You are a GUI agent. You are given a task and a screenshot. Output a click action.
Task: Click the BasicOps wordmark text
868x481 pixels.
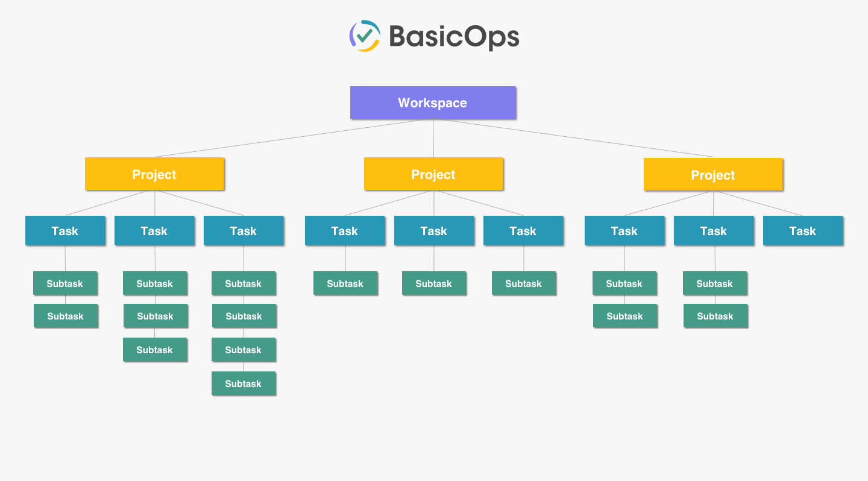(453, 37)
